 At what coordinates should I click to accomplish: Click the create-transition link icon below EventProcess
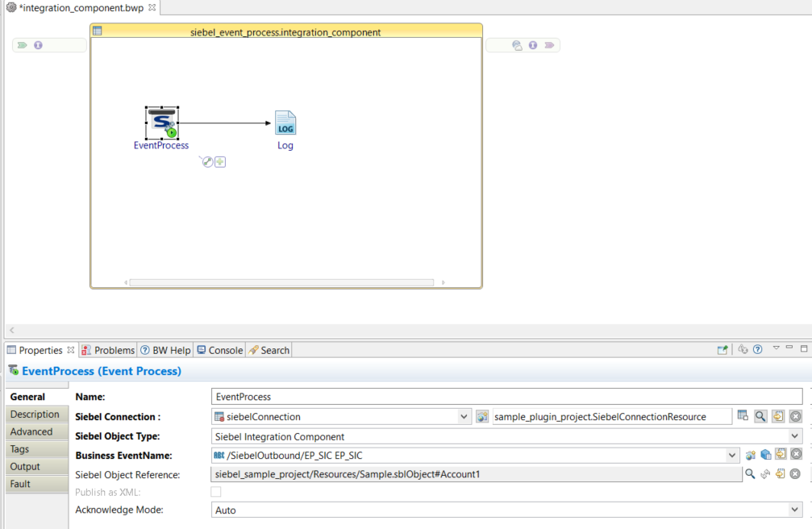click(207, 161)
